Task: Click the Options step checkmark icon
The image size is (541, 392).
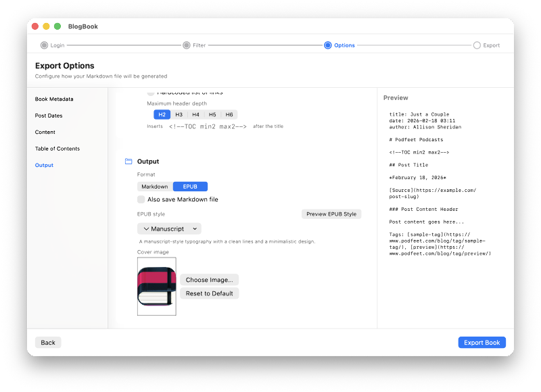Action: [328, 45]
